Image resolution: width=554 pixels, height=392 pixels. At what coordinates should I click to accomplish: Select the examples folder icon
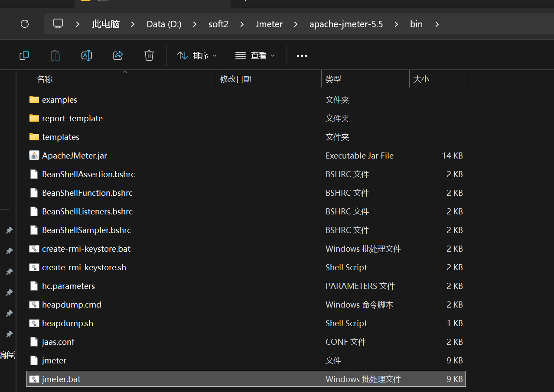34,100
